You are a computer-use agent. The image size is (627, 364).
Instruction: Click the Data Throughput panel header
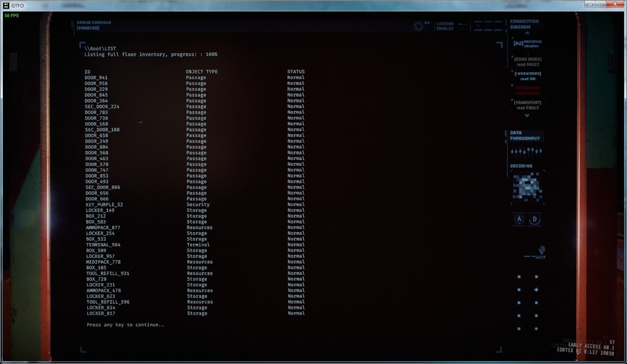pos(525,136)
